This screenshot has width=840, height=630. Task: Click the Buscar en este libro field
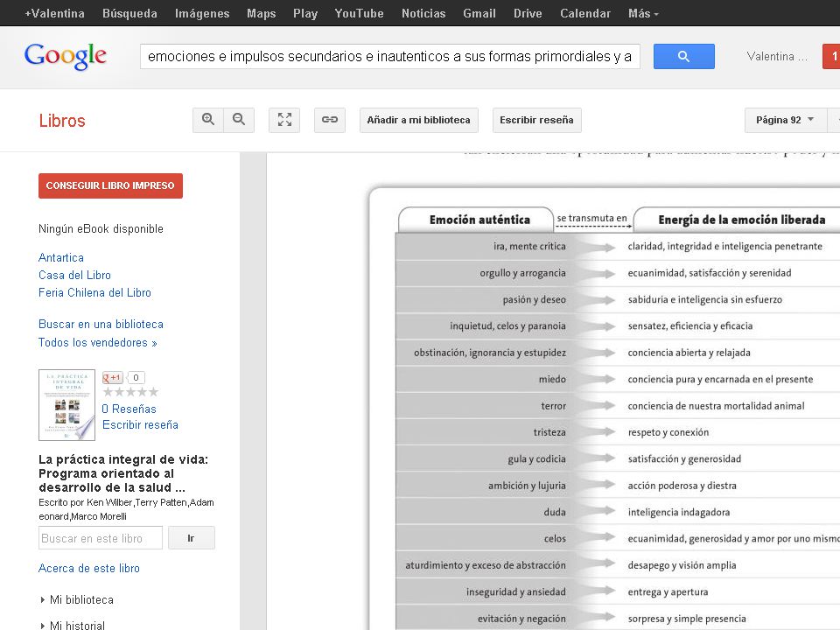(100, 538)
